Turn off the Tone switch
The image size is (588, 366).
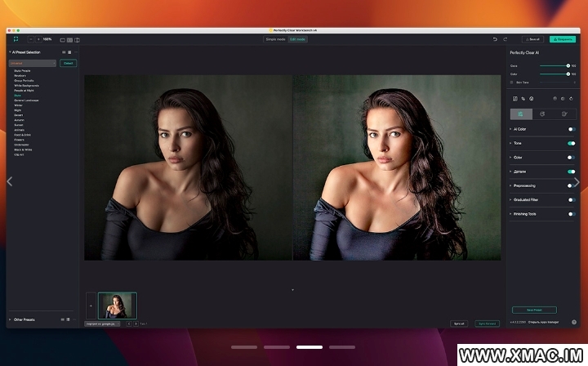[572, 143]
